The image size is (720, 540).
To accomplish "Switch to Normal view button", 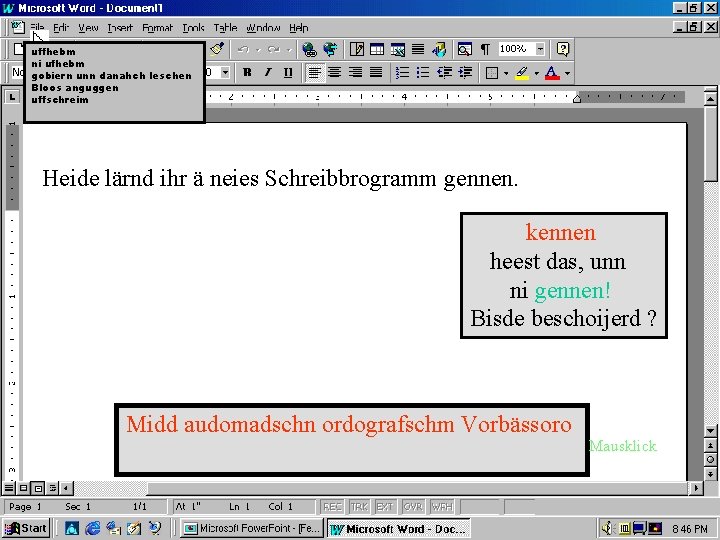I will click(9, 488).
